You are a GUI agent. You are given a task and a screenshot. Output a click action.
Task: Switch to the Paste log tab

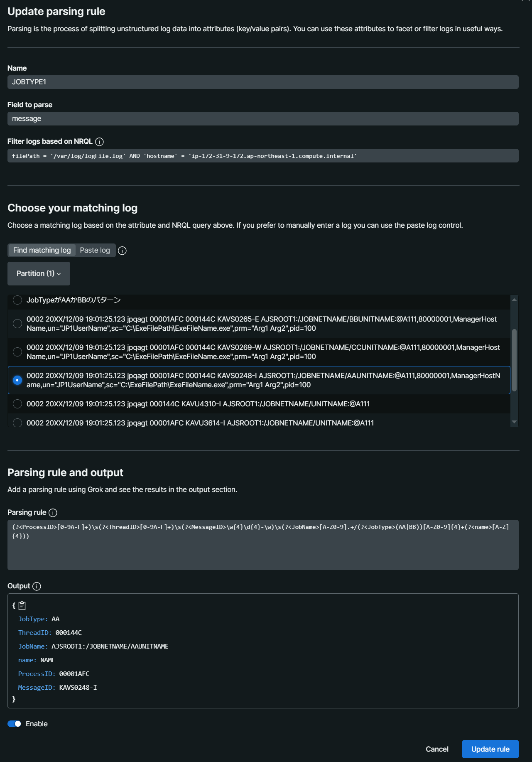click(x=95, y=250)
